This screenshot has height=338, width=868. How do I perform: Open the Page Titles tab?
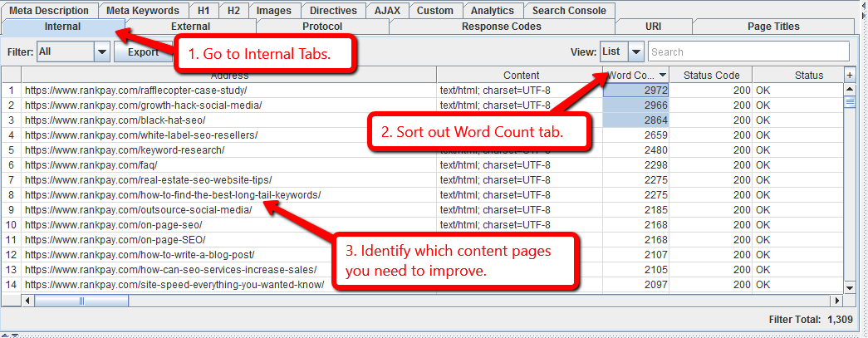[773, 26]
